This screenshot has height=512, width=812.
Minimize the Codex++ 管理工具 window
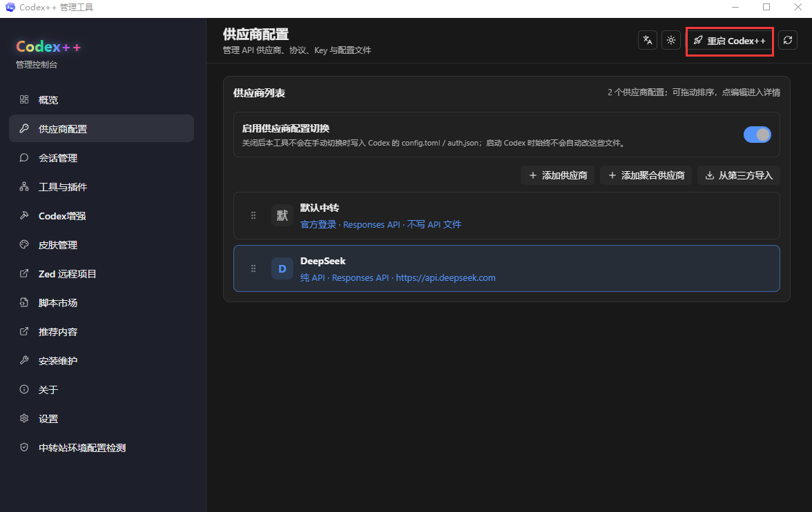735,8
